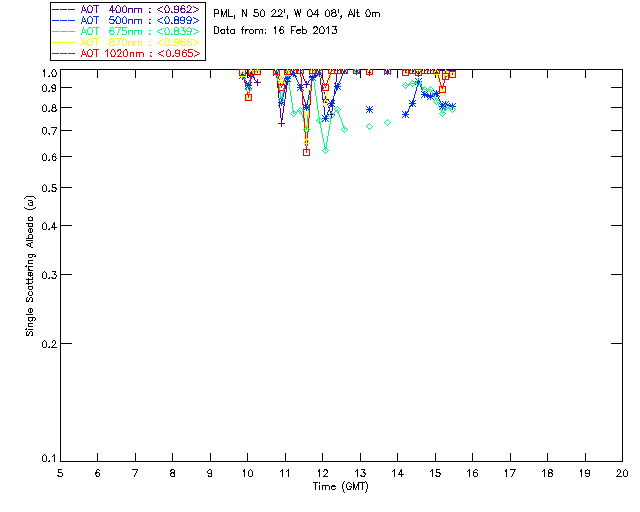Click the x-axis tick label '13'
Screen dimensions: 640x512
[360, 473]
